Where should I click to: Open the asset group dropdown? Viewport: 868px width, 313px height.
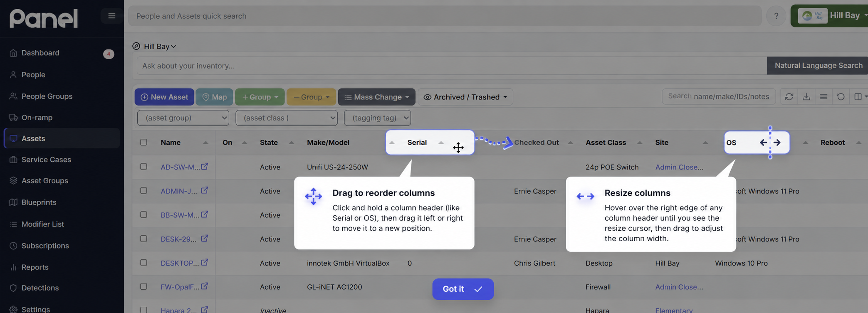click(x=183, y=118)
